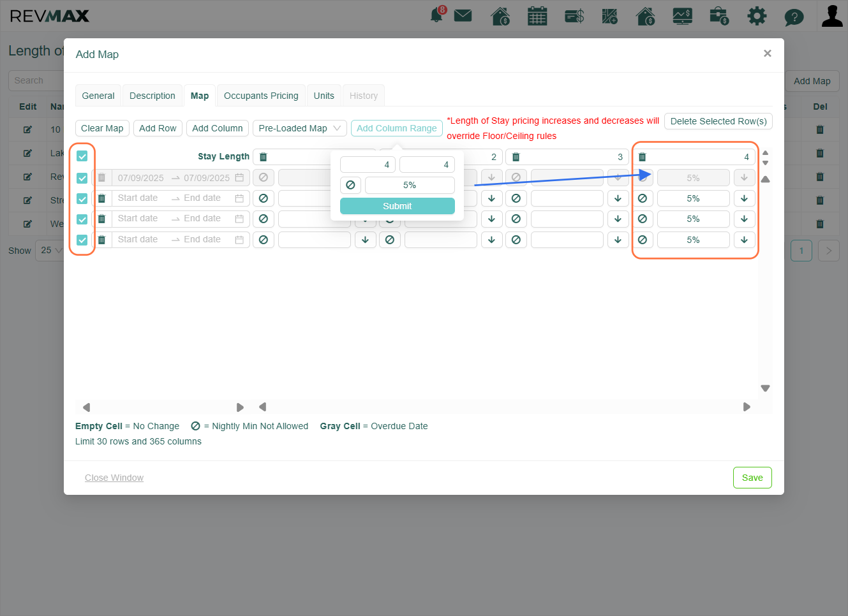
Task: Click the Add Column Range button
Action: pyautogui.click(x=397, y=128)
